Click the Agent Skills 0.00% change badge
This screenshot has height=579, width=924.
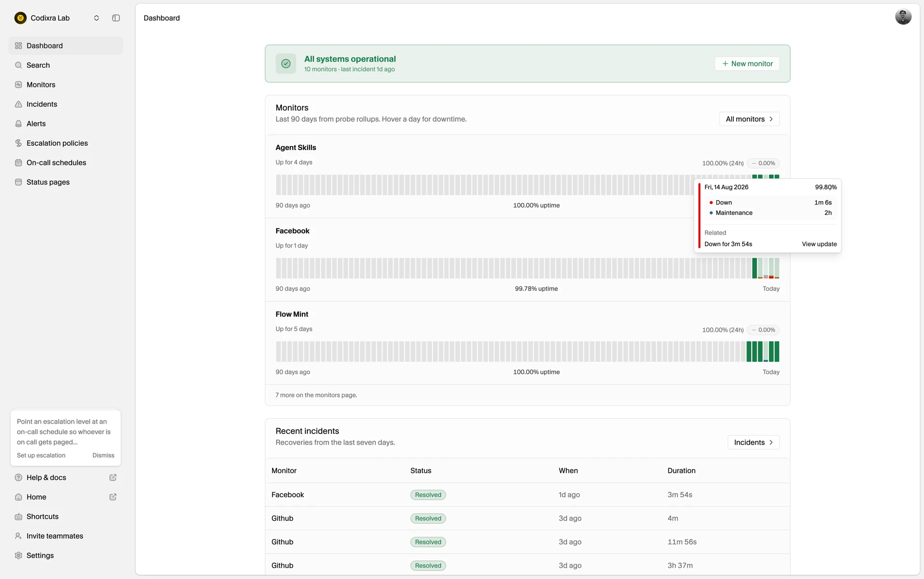(x=763, y=163)
